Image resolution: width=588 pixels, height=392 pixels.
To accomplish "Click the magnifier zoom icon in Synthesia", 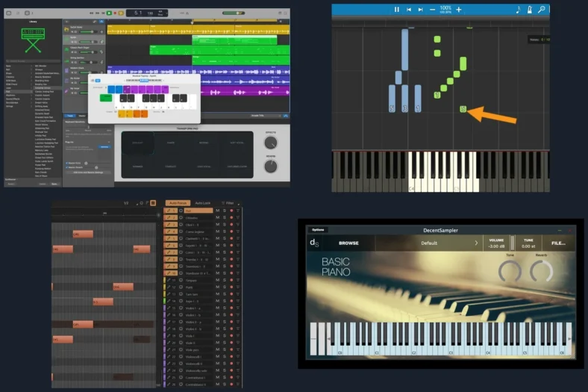I will coord(541,10).
